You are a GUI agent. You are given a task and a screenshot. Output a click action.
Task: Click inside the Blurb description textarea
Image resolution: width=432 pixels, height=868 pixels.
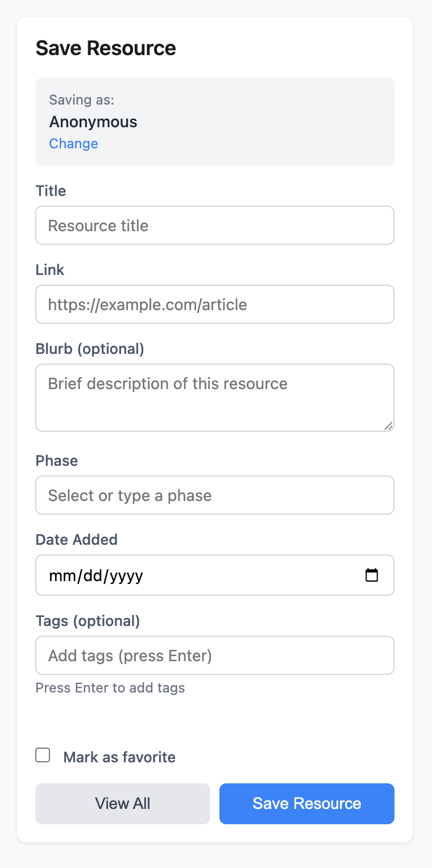click(x=215, y=398)
